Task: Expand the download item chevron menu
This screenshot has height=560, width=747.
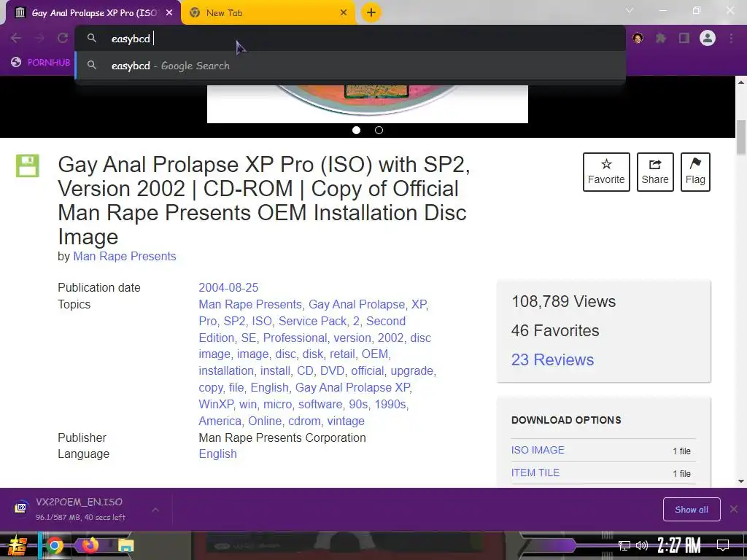Action: coord(155,510)
